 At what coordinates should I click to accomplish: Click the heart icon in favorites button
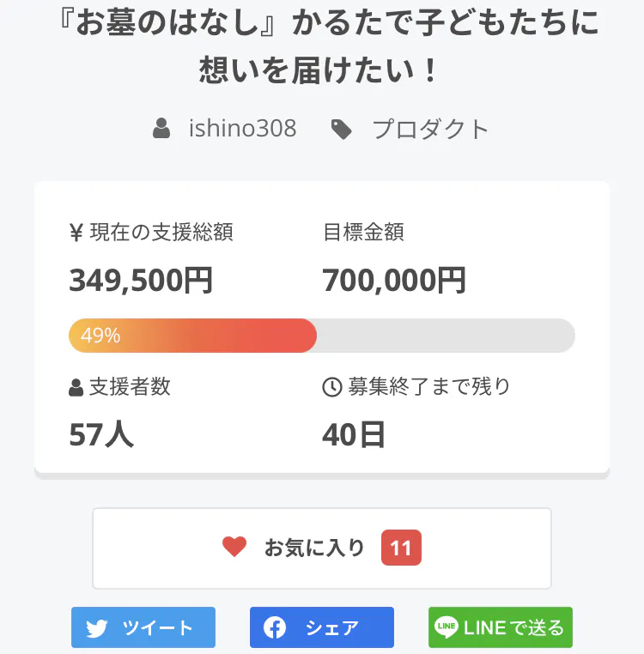[x=234, y=547]
